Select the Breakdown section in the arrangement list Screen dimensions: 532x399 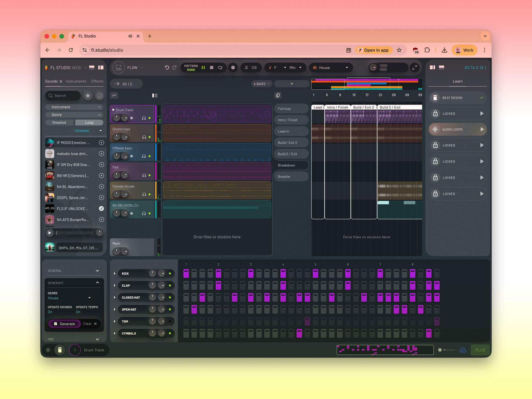[291, 165]
